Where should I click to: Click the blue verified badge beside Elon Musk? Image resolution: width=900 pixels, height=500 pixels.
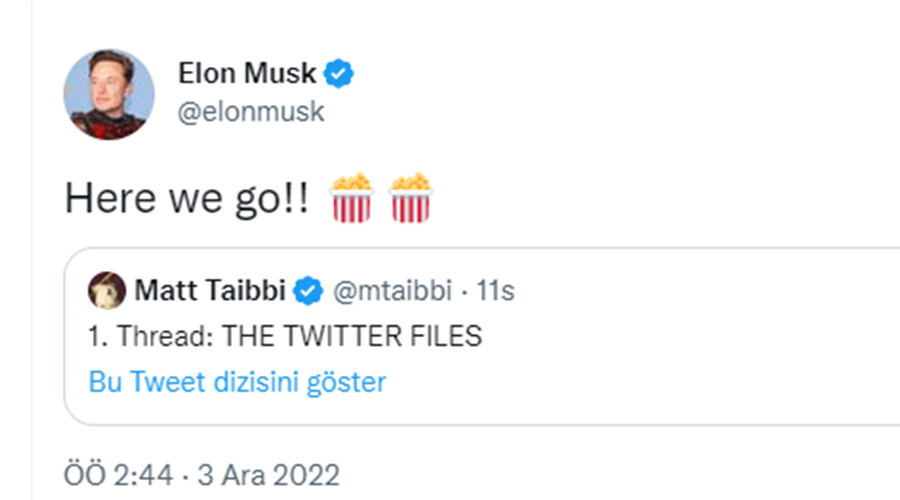click(x=342, y=73)
